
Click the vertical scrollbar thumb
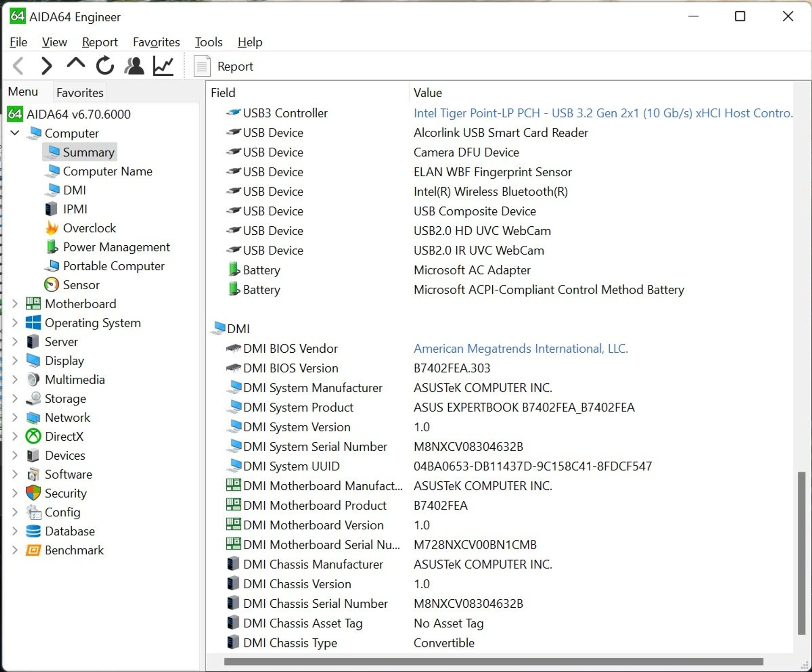tap(801, 553)
